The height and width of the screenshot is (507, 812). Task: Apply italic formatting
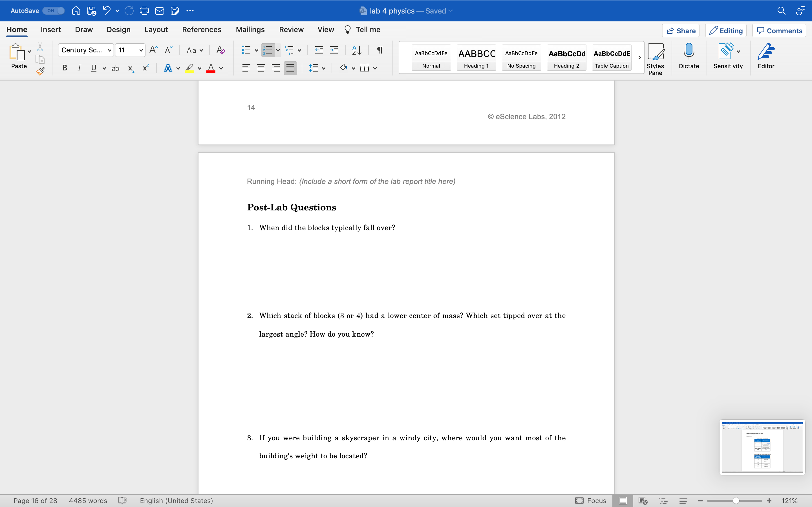click(x=79, y=68)
